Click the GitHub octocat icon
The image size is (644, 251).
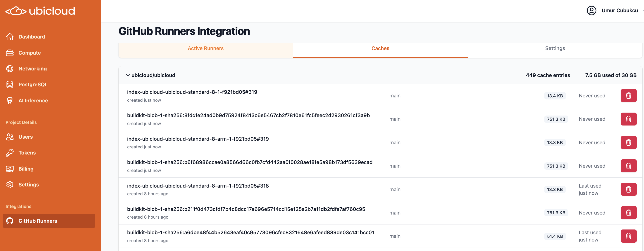coord(10,221)
